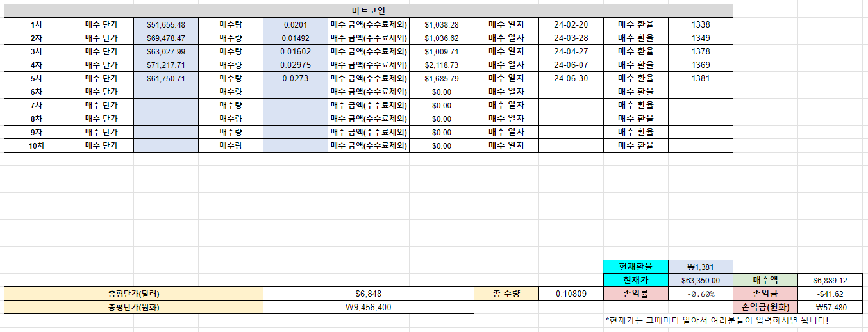Image resolution: width=868 pixels, height=332 pixels.
Task: Select quantity cell 0.01492
Action: [296, 38]
